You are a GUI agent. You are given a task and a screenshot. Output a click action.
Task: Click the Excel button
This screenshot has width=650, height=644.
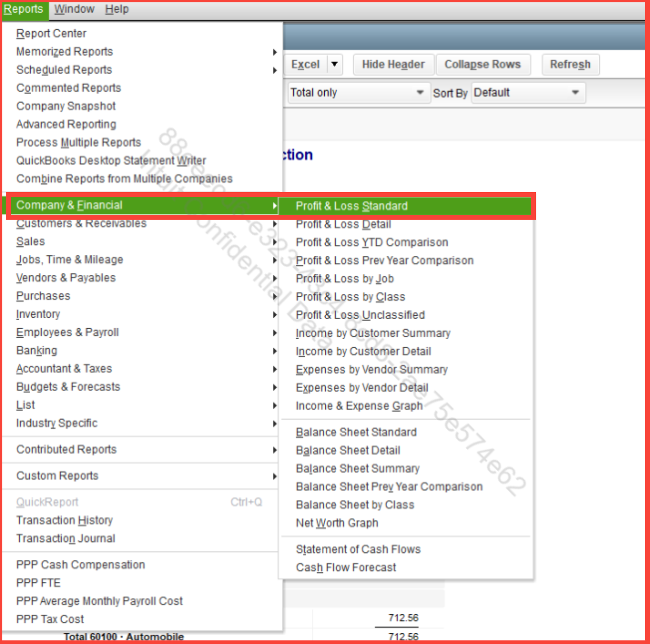pos(305,64)
